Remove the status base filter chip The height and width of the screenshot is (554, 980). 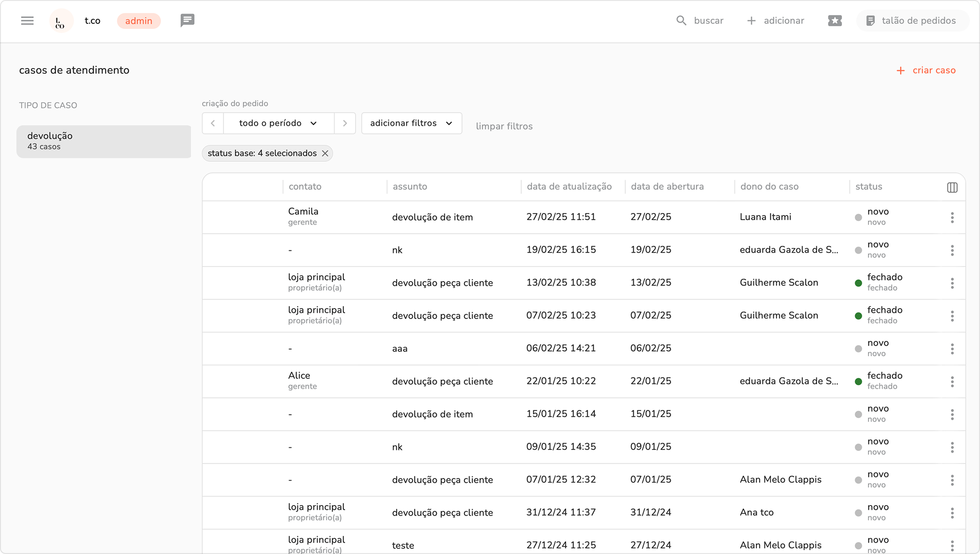click(x=325, y=153)
